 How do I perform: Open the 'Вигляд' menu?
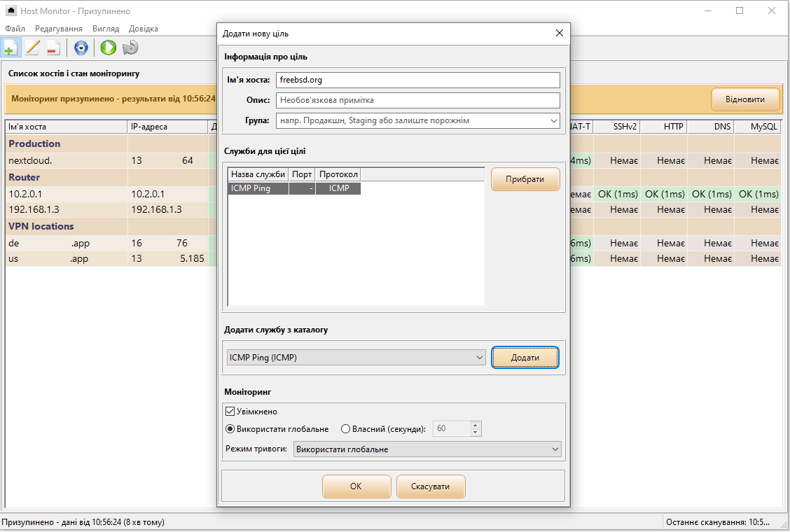(x=106, y=29)
